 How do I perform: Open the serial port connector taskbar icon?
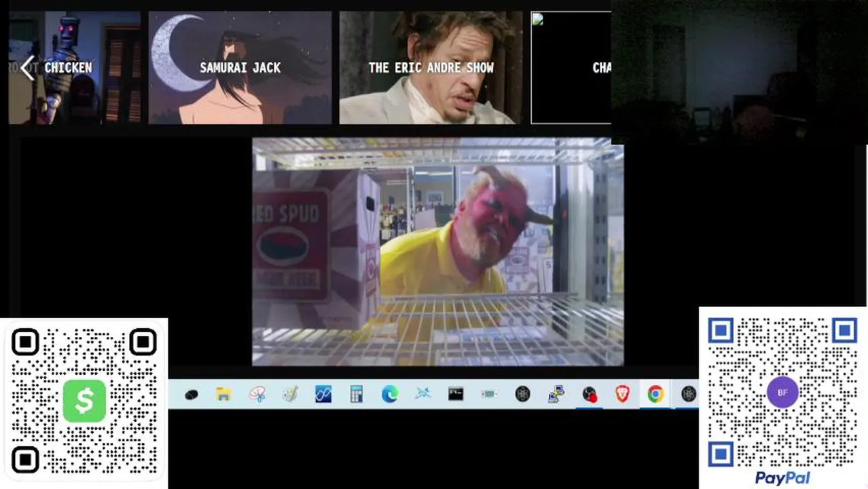[x=489, y=394]
